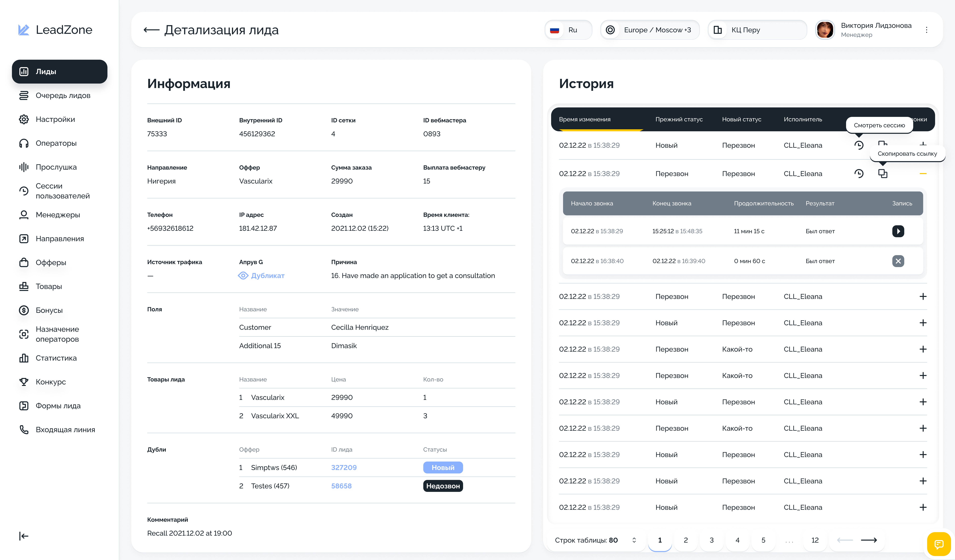Click the copy link icon in the expanded history row
This screenshot has width=955, height=560.
883,174
